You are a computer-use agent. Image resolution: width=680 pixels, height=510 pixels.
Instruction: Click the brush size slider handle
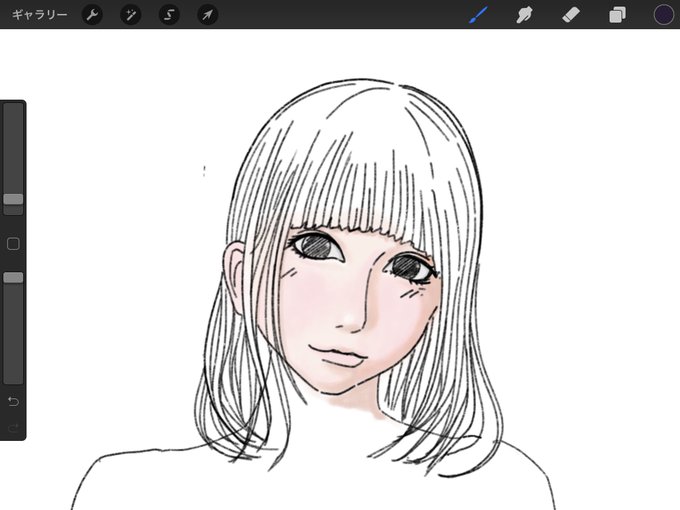pos(13,199)
